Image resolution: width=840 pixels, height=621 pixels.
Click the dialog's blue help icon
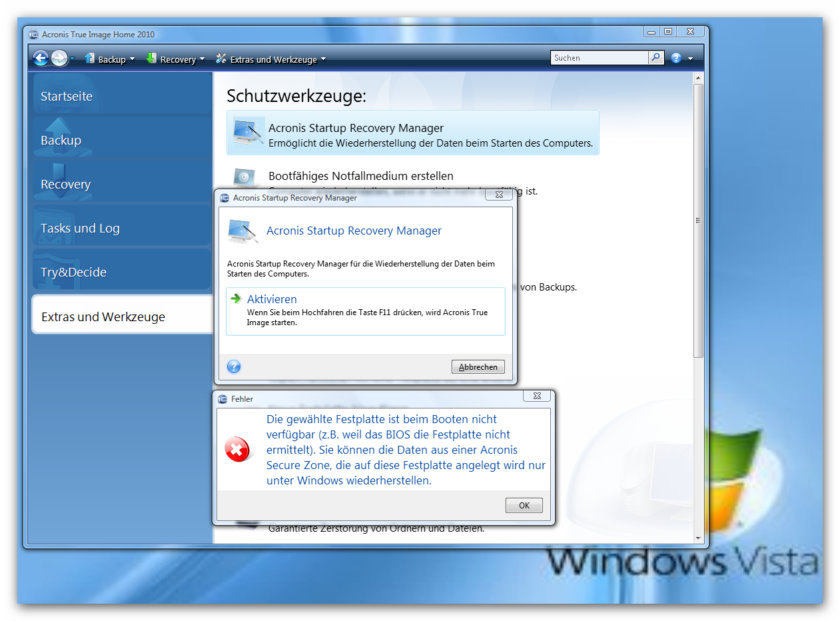coord(234,366)
